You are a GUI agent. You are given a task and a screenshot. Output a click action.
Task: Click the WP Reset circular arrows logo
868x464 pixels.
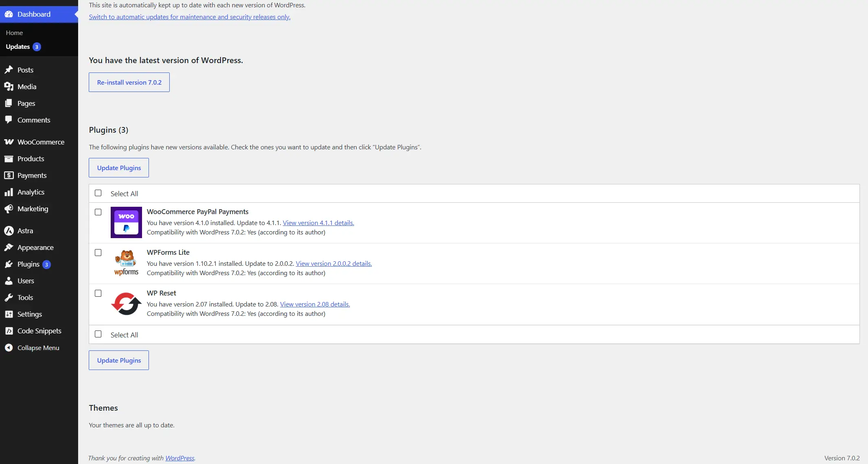(x=126, y=304)
